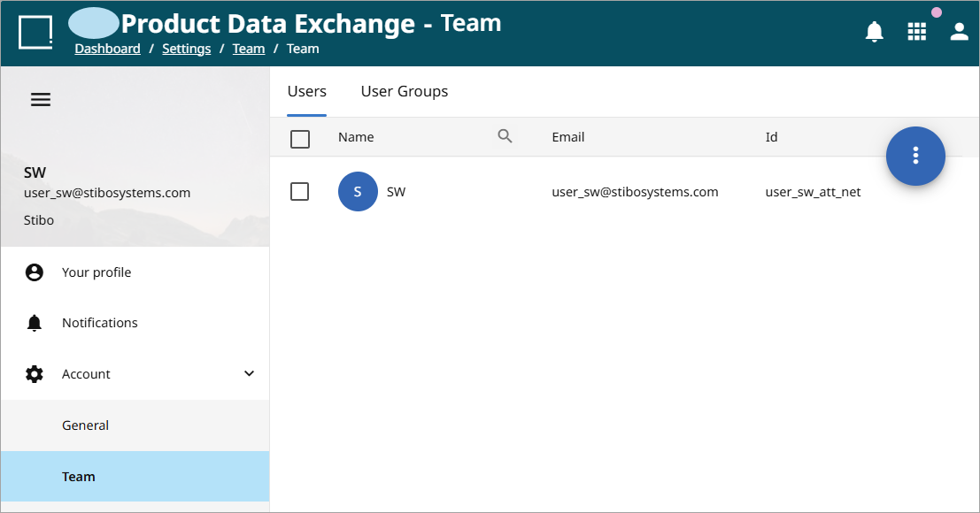This screenshot has height=513, width=980.
Task: Check the box for the SW user row
Action: (x=300, y=191)
